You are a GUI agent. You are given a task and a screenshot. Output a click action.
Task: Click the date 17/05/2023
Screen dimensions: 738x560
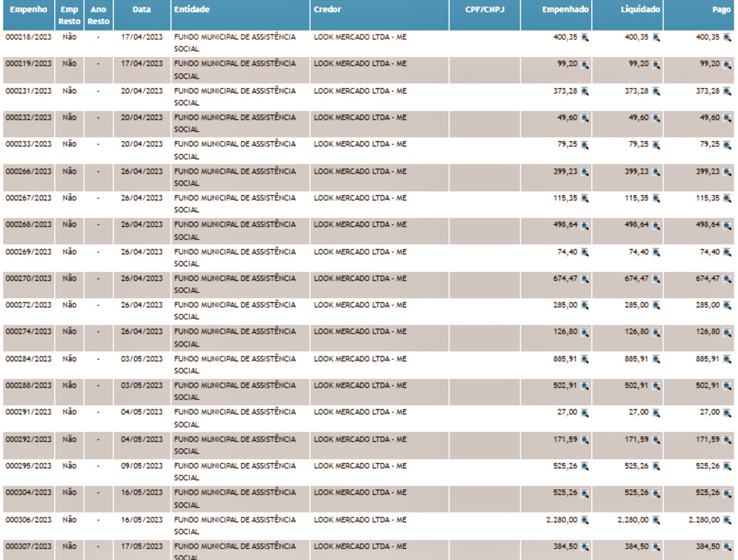pyautogui.click(x=142, y=546)
